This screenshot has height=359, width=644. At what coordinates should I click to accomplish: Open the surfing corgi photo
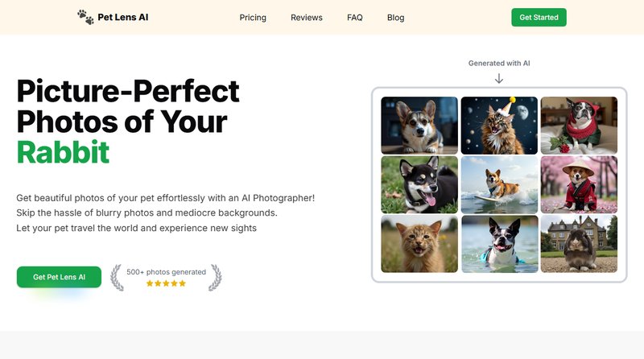coord(499,184)
